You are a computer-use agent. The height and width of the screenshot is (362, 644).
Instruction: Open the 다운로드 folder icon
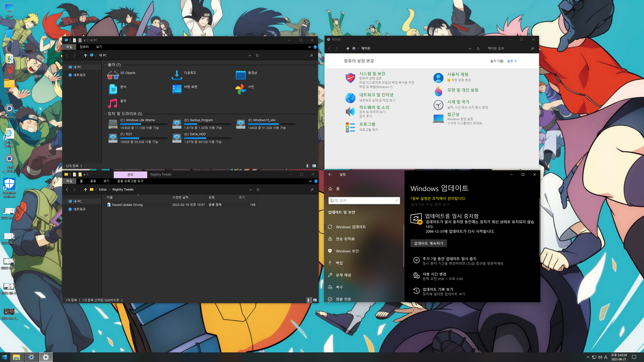point(177,75)
